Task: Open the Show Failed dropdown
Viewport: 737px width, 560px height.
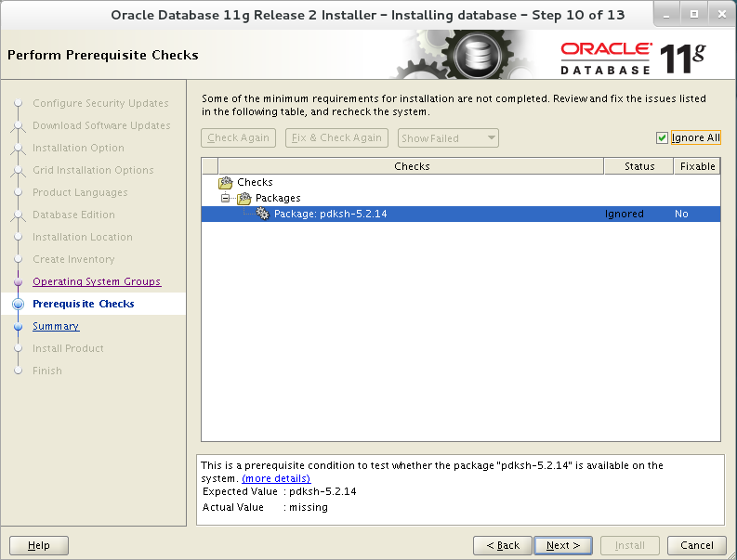Action: (448, 138)
